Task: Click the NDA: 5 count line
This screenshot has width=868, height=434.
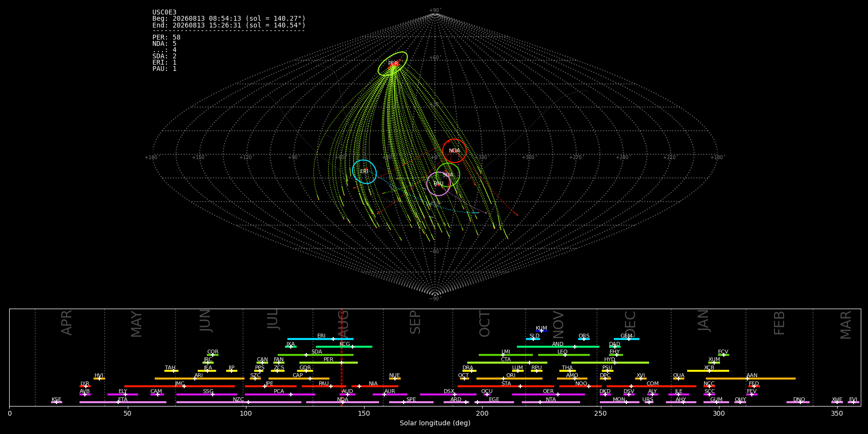Action: pos(164,44)
